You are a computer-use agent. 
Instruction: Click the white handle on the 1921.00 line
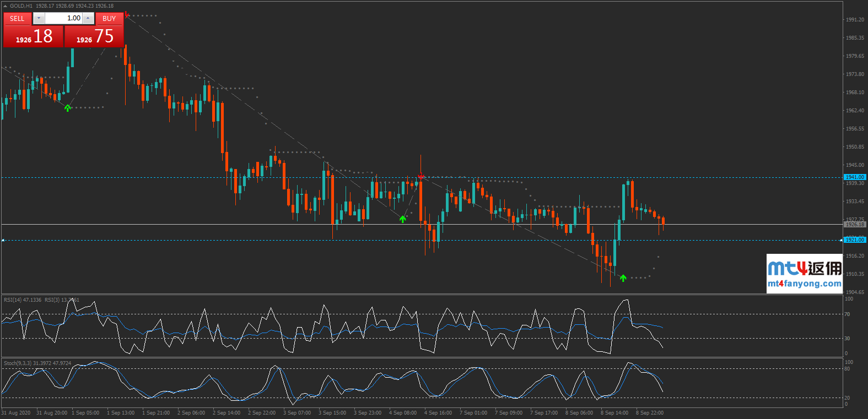[3, 241]
